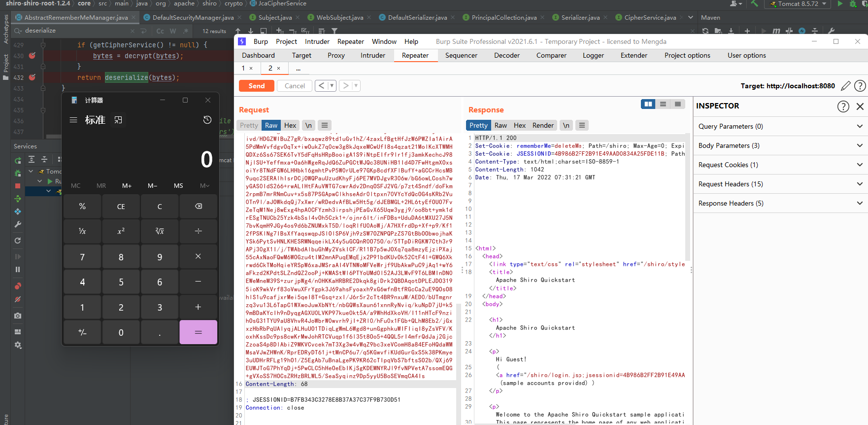
Task: Run Tomcat with green play icon
Action: click(840, 4)
